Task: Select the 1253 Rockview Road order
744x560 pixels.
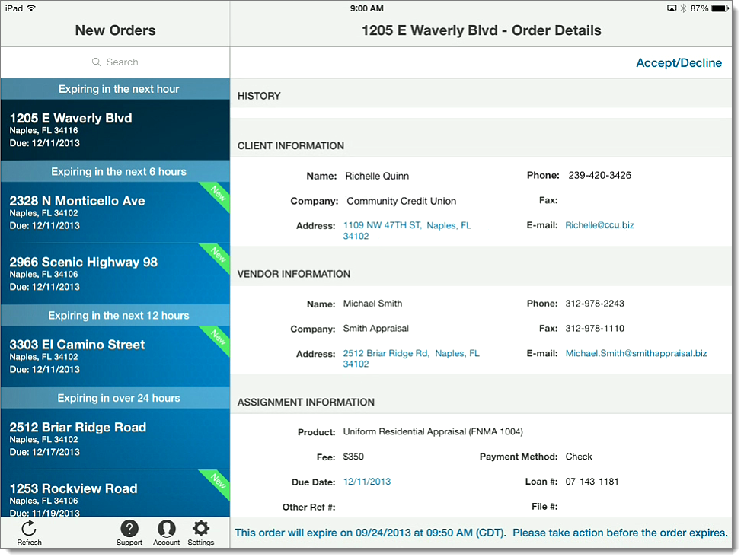Action: 115,493
